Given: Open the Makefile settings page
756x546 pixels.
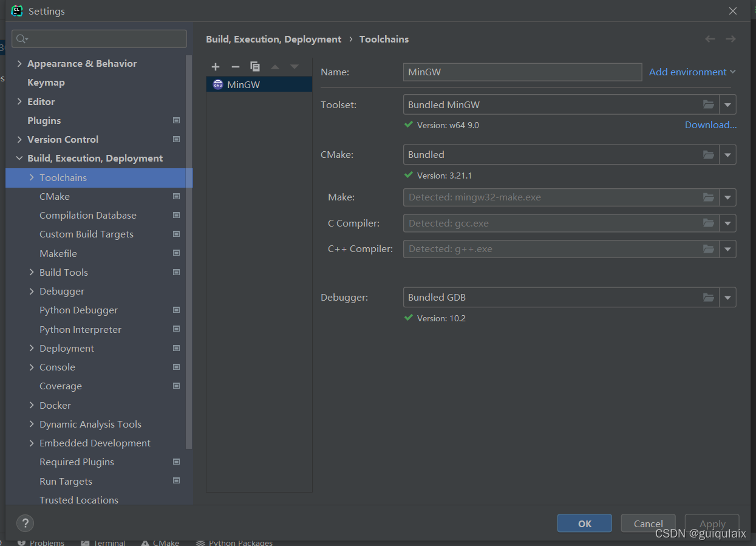Looking at the screenshot, I should pos(58,253).
